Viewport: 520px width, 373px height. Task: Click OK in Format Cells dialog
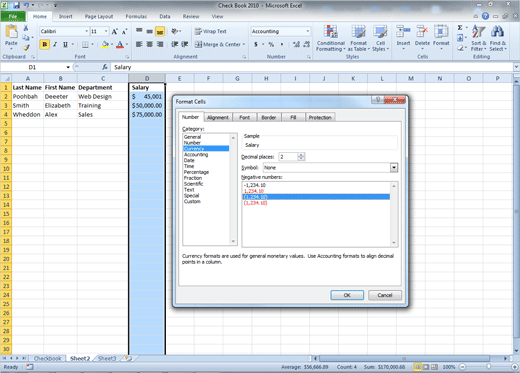347,295
